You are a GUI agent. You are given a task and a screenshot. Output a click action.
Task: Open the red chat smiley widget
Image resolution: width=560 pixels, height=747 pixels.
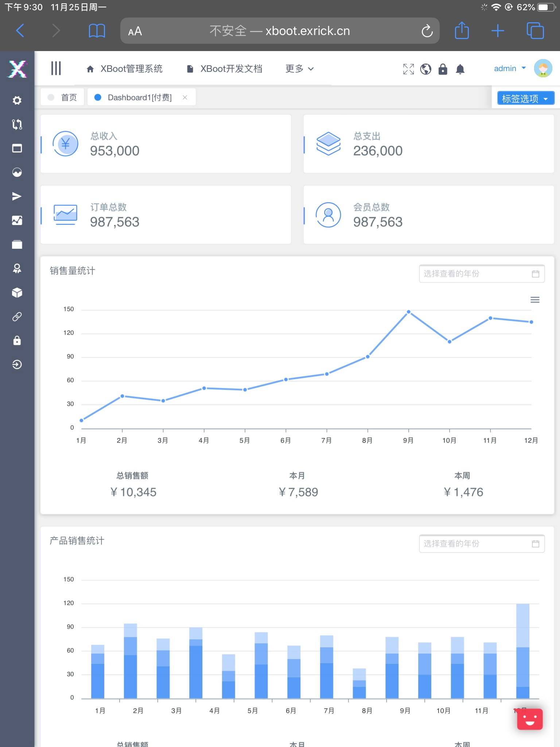(530, 719)
